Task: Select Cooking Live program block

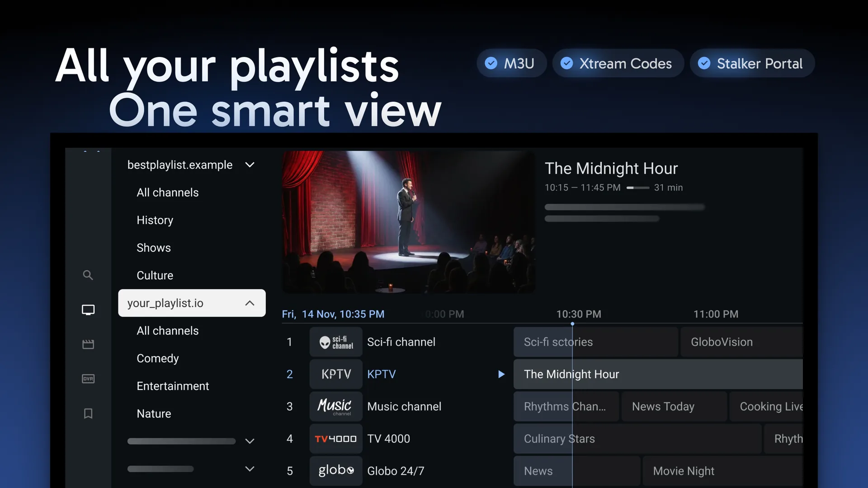Action: pos(766,407)
